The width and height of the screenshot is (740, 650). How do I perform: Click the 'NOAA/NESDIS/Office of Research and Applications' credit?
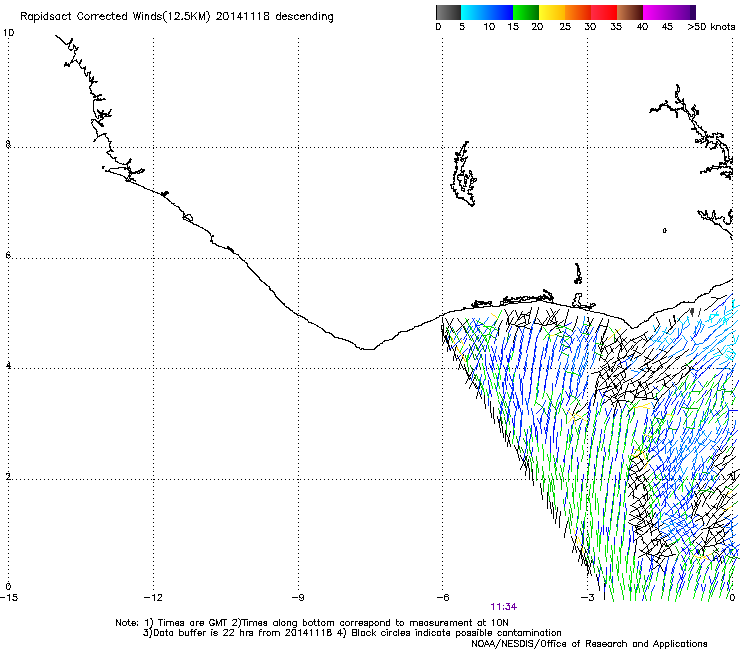[x=589, y=644]
